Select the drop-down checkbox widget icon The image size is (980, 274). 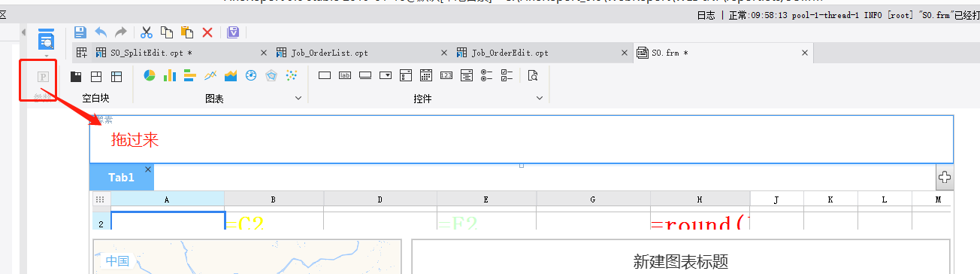click(x=406, y=75)
